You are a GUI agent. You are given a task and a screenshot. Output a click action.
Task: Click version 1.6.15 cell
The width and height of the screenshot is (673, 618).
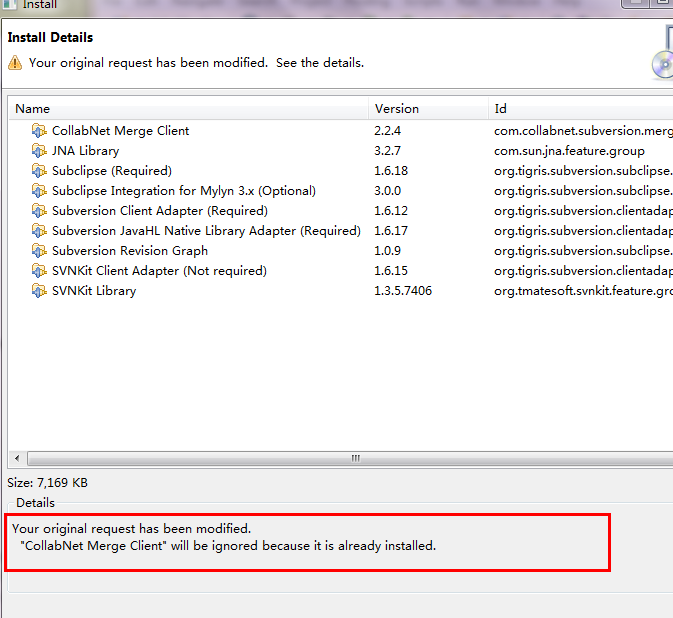[x=391, y=271]
